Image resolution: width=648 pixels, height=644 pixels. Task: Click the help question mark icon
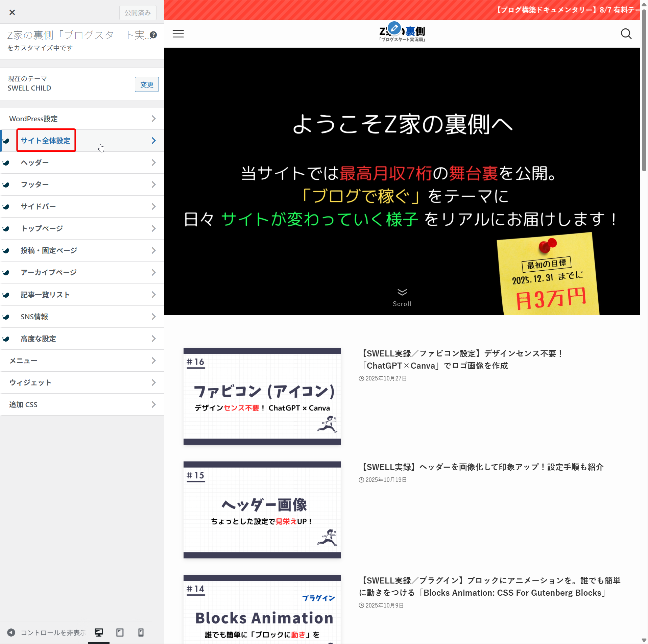point(153,35)
